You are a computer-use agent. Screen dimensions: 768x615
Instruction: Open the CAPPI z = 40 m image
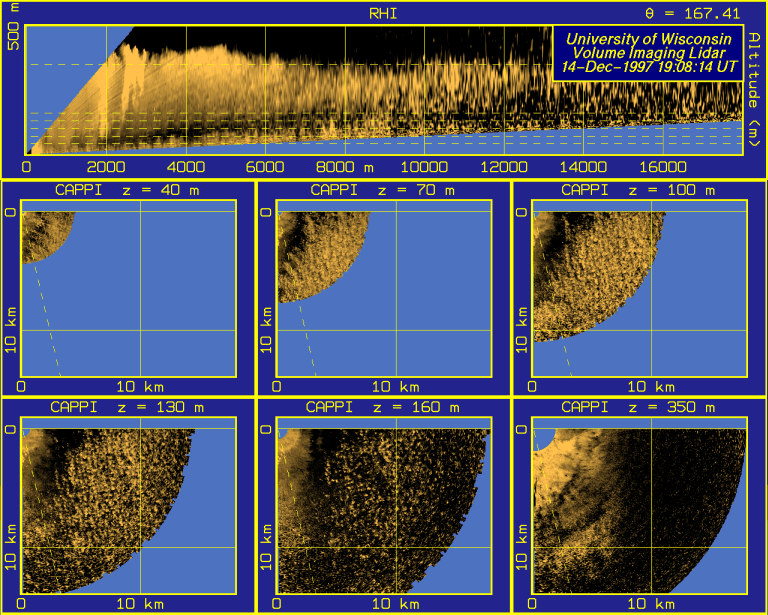128,288
